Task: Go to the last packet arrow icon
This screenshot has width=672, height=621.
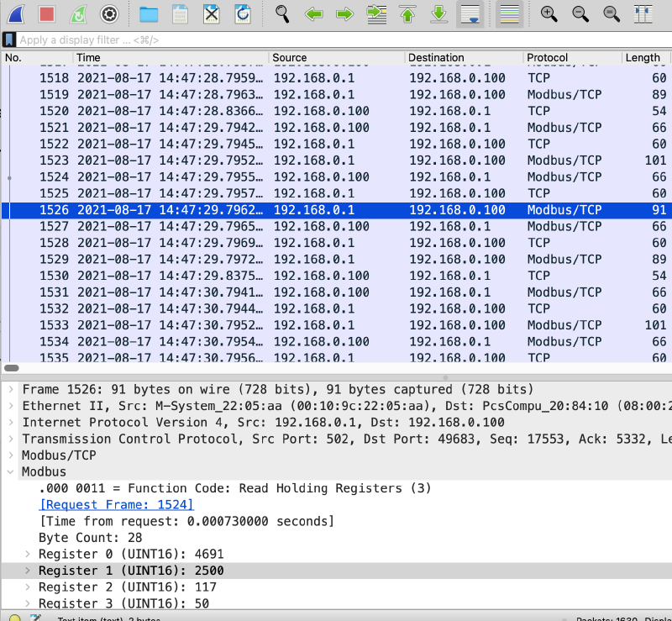Action: tap(438, 13)
